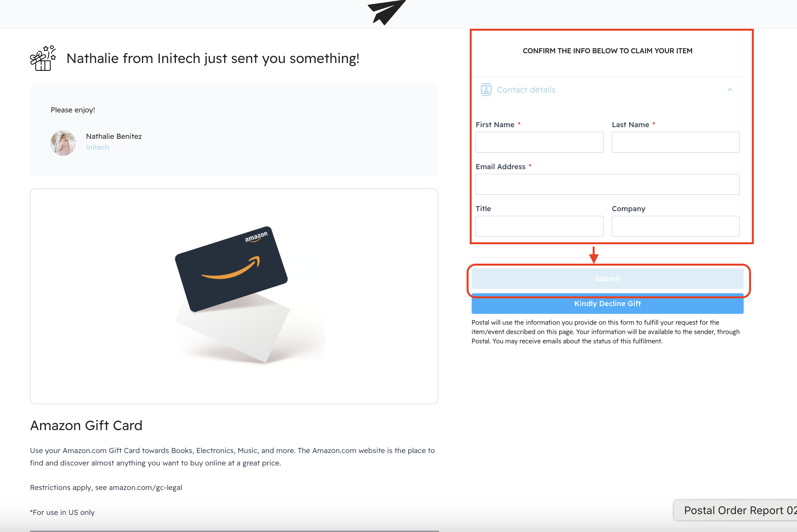Click into the Company field
Image resolution: width=797 pixels, height=532 pixels.
(x=676, y=226)
